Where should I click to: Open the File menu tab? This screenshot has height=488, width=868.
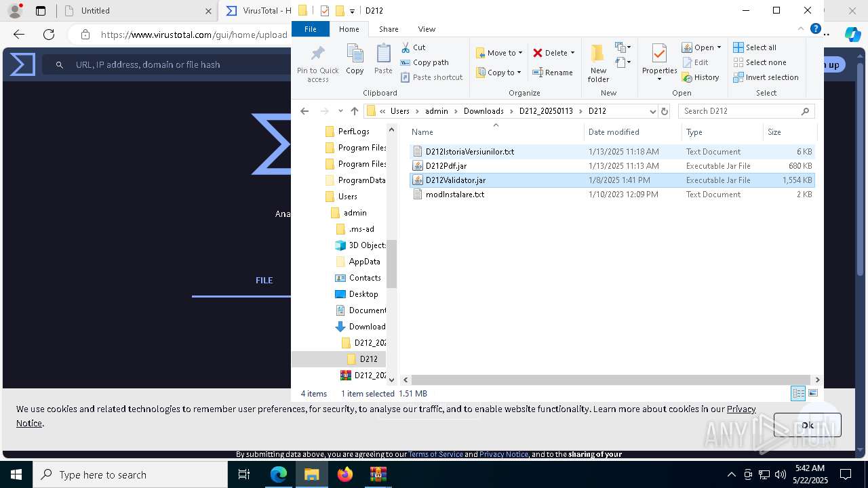(x=311, y=29)
